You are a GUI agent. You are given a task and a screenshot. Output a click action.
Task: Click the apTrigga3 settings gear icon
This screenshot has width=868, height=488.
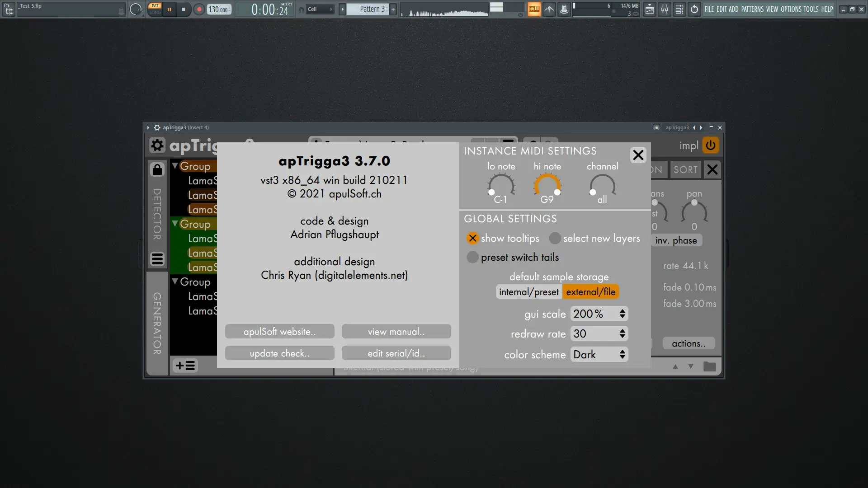[x=157, y=145]
